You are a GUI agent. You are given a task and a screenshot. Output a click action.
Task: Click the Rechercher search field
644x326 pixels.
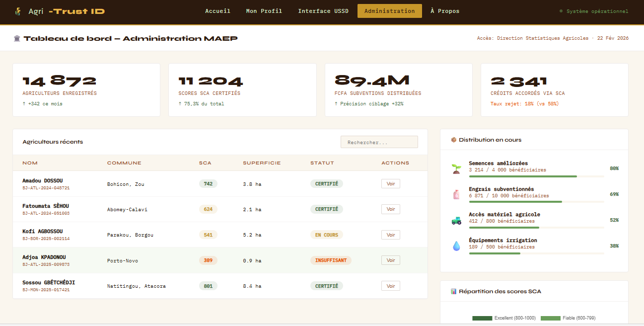click(x=379, y=142)
